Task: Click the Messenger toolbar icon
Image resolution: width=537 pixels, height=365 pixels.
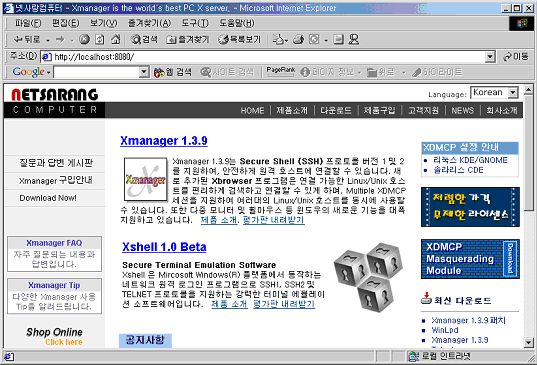Action: click(353, 40)
